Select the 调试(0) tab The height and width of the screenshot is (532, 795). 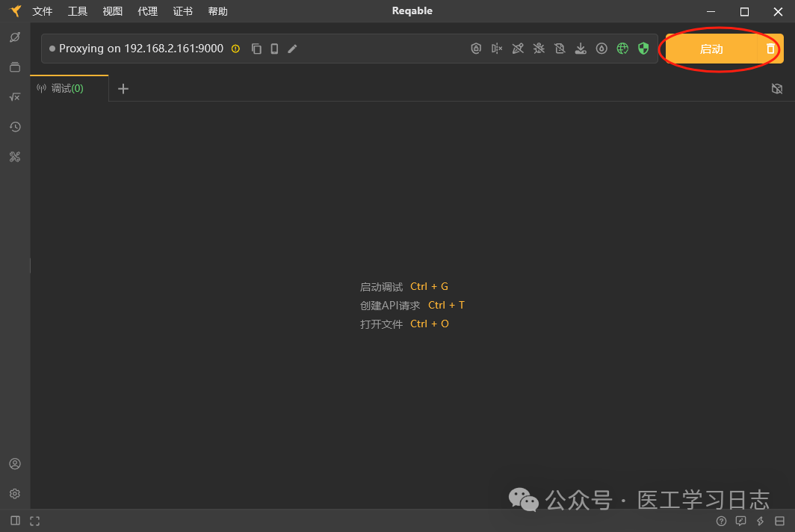tap(69, 88)
